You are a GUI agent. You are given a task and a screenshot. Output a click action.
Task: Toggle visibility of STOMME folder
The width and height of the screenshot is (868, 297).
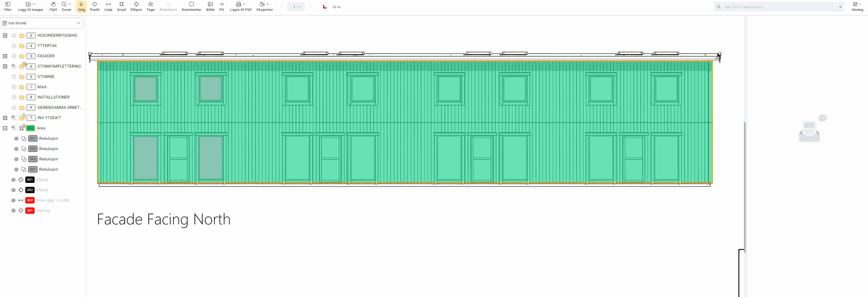14,77
